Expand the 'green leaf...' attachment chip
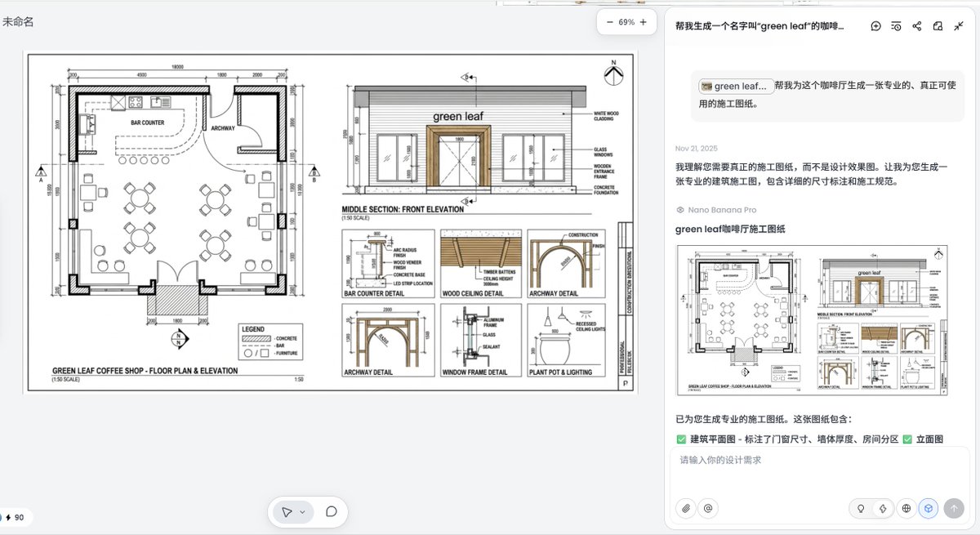The image size is (980, 535). 735,86
